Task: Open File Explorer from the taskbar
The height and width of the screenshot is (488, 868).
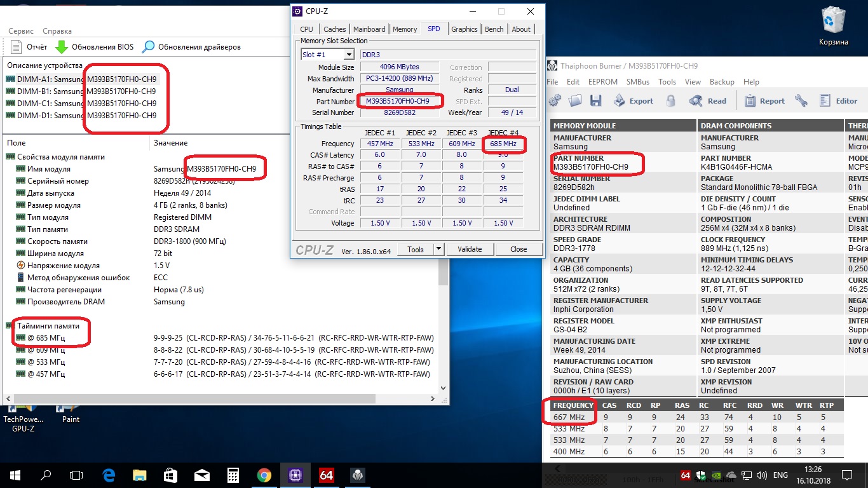Action: [139, 475]
